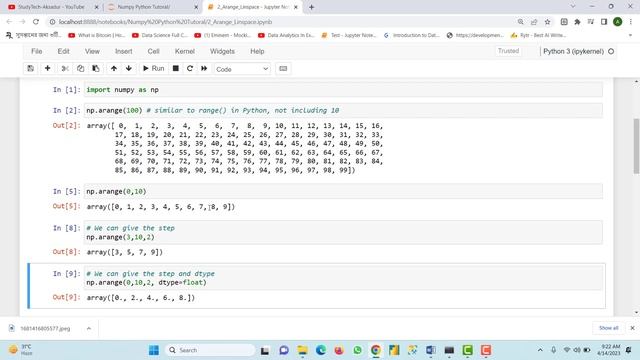Open the cell type dropdown showing Code

pyautogui.click(x=242, y=69)
